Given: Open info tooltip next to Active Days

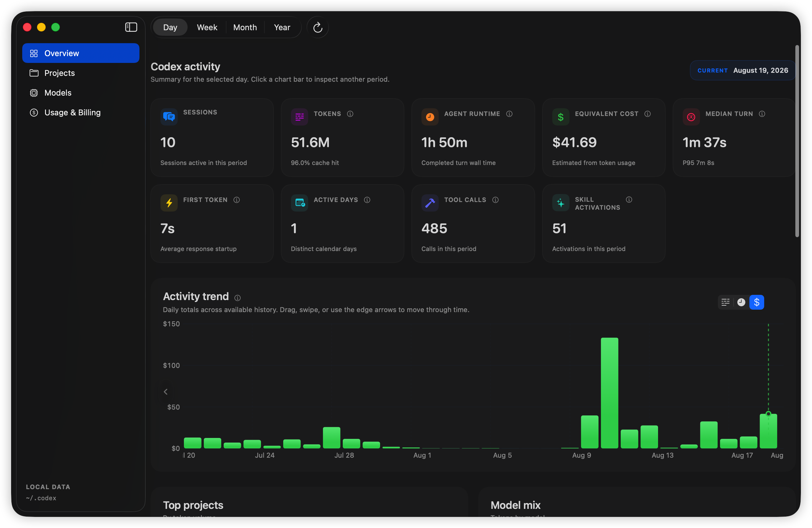Looking at the screenshot, I should 367,200.
